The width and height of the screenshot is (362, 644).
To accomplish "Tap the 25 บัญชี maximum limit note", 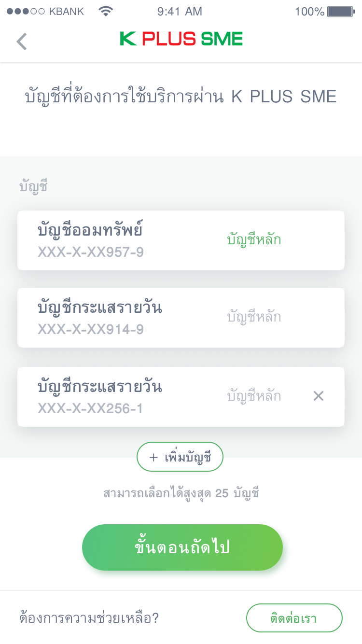I will [x=181, y=493].
